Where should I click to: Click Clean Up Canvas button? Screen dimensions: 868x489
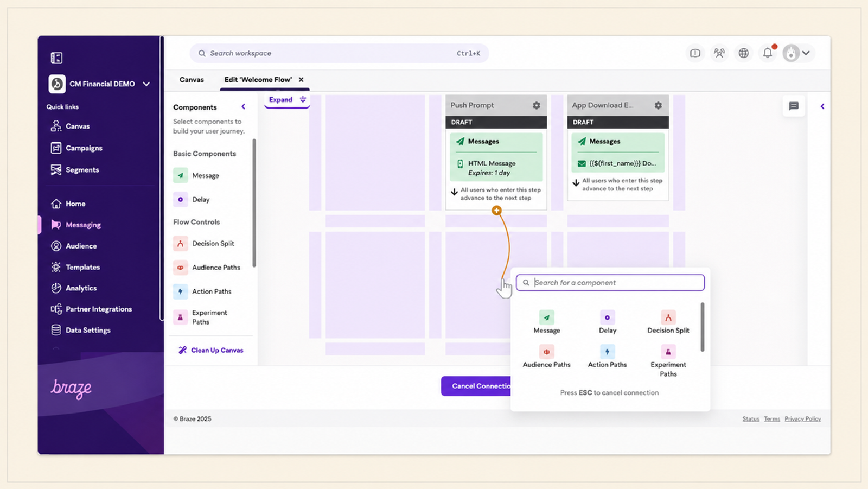coord(211,350)
